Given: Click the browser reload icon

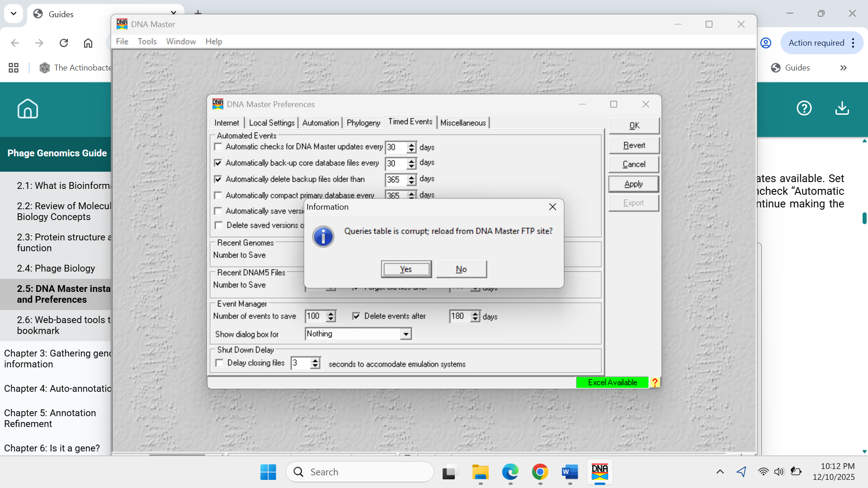Looking at the screenshot, I should pyautogui.click(x=64, y=43).
